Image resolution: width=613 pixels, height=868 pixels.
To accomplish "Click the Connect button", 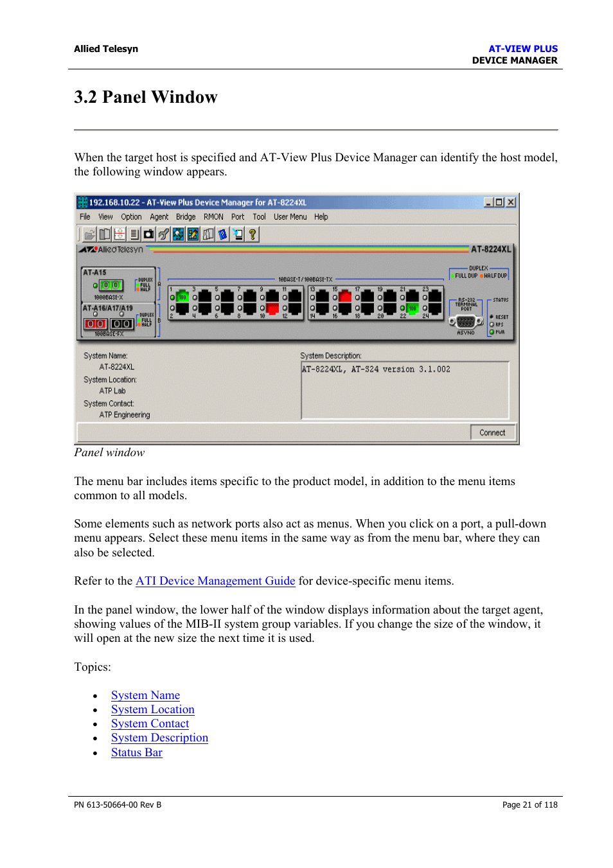I will point(492,432).
